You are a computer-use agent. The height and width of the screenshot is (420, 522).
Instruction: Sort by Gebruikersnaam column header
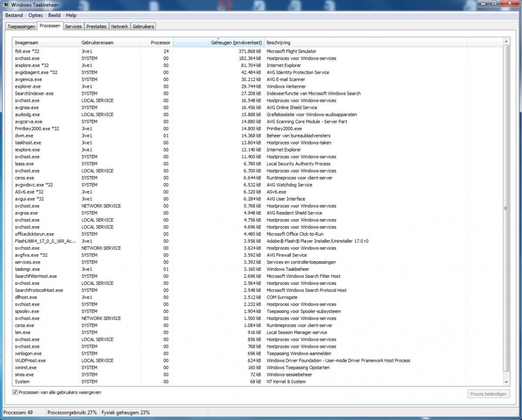pos(110,43)
